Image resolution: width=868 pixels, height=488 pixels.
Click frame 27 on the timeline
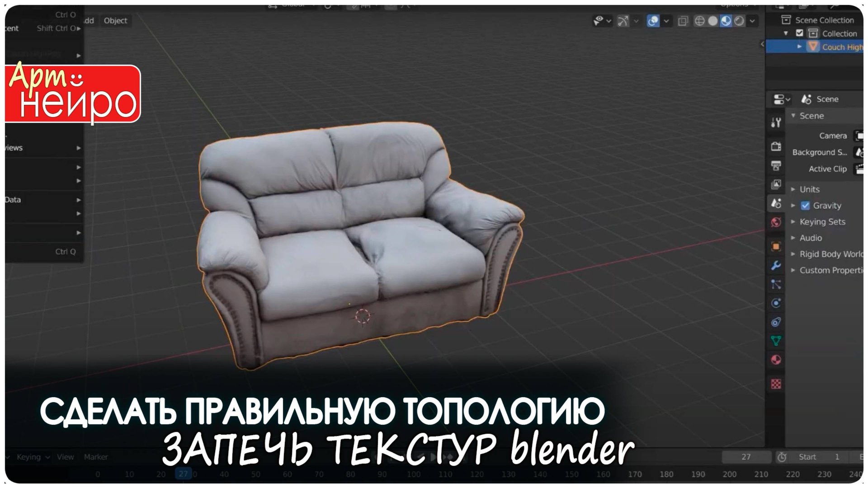(x=183, y=474)
